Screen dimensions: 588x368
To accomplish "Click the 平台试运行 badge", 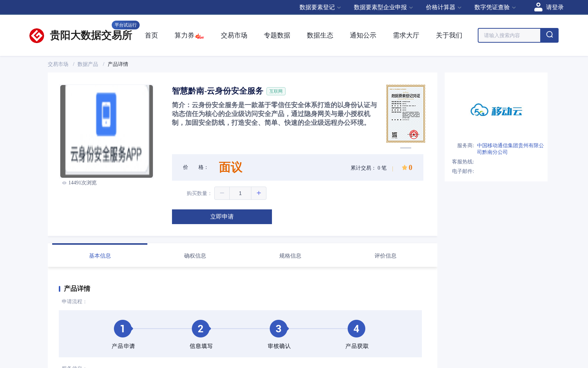I will point(126,25).
